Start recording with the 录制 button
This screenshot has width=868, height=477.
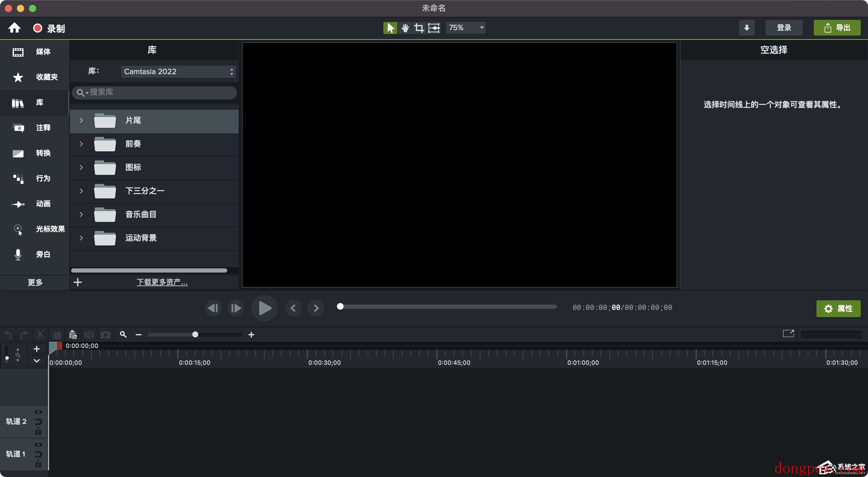[x=49, y=28]
